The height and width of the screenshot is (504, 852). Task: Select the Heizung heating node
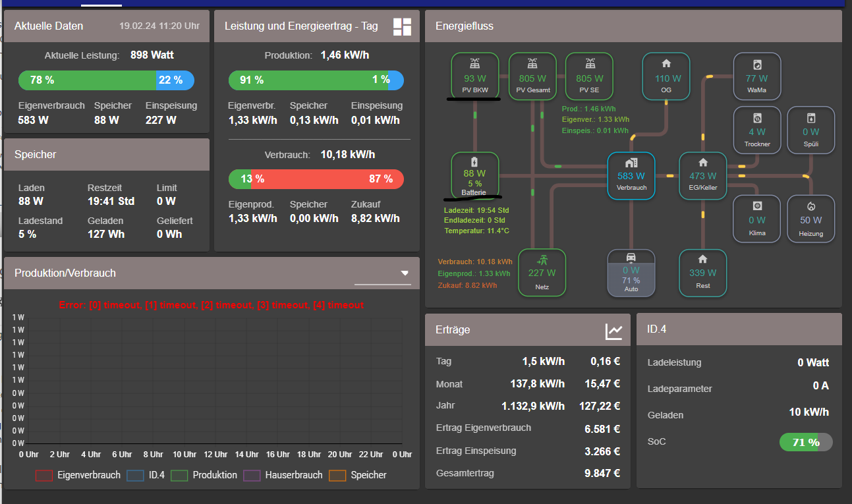coord(810,219)
